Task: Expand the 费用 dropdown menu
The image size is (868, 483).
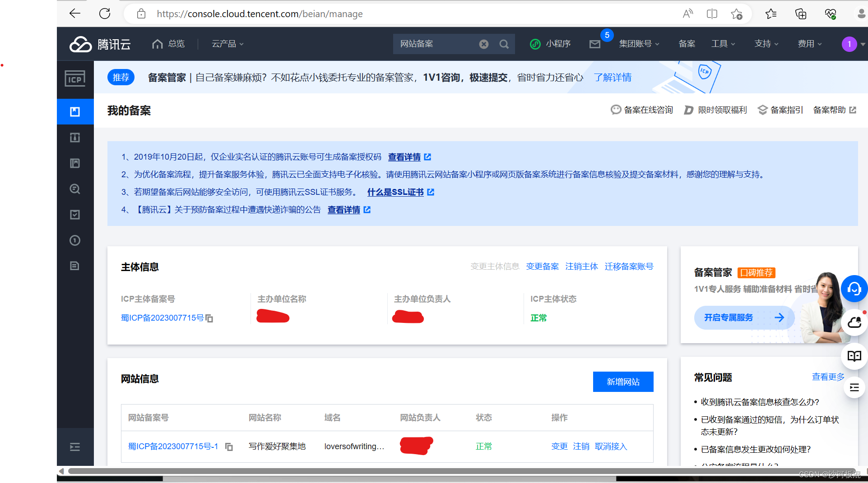Action: coord(810,44)
